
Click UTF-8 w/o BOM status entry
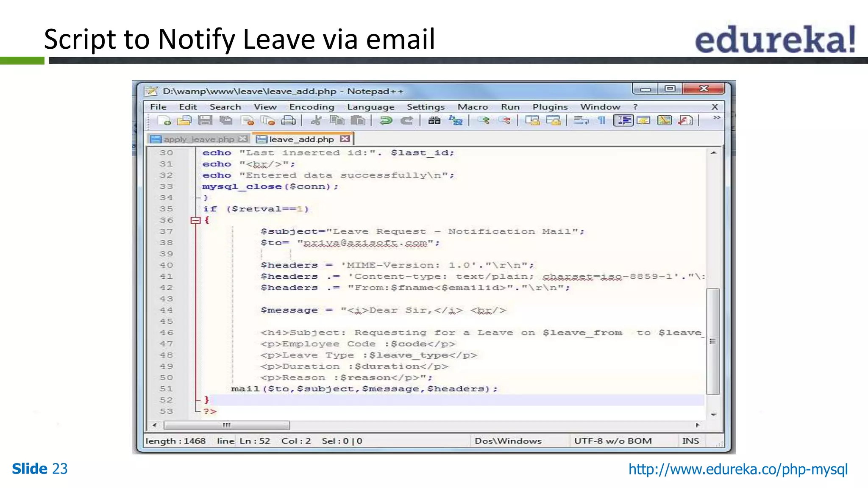[x=613, y=441]
